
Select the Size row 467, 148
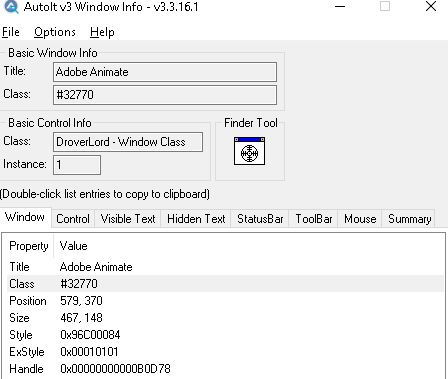[225, 318]
